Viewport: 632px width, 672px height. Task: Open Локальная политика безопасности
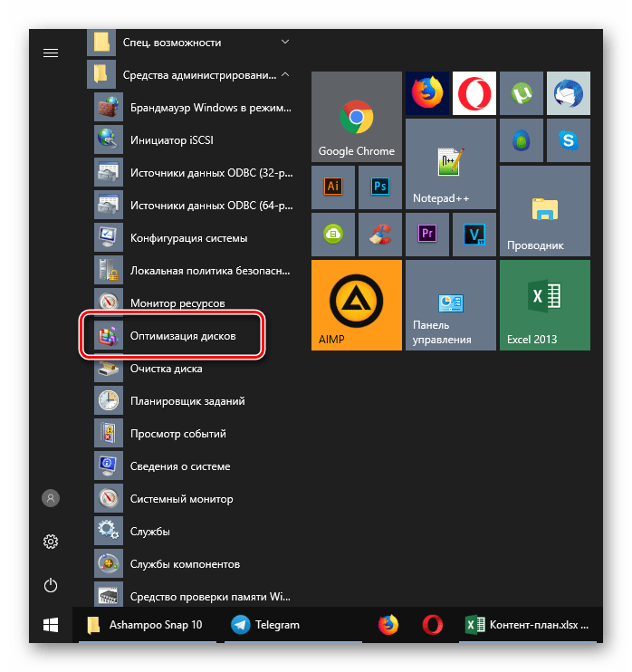pyautogui.click(x=194, y=271)
